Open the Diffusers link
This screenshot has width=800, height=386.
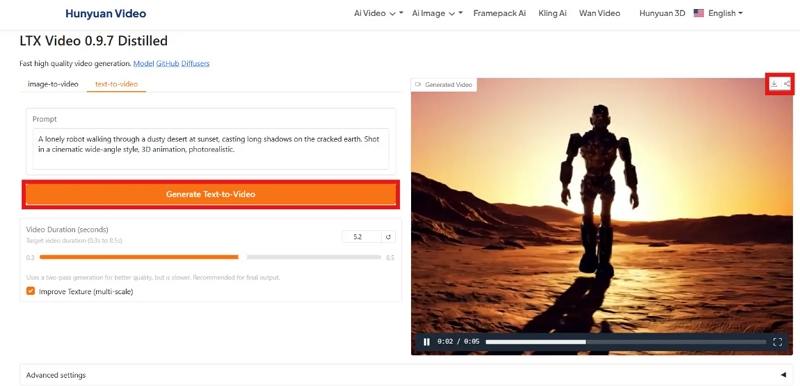tap(195, 64)
